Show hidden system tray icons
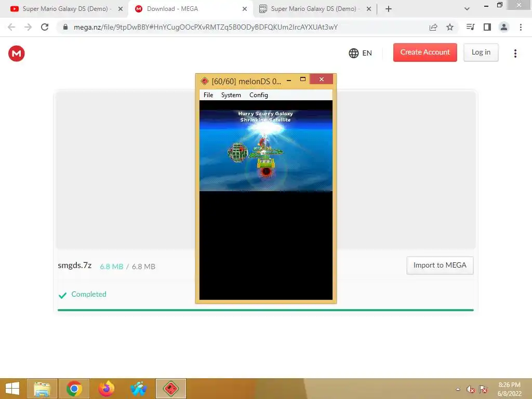 click(458, 389)
